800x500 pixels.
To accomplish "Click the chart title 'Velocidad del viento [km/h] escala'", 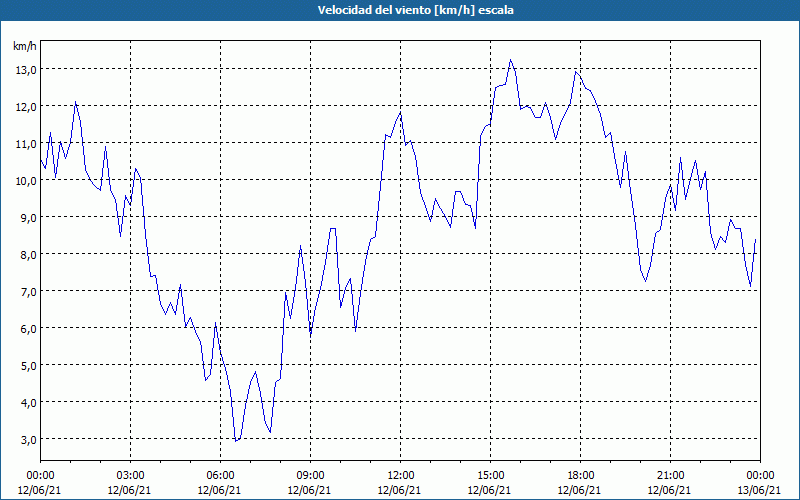I will click(x=415, y=10).
